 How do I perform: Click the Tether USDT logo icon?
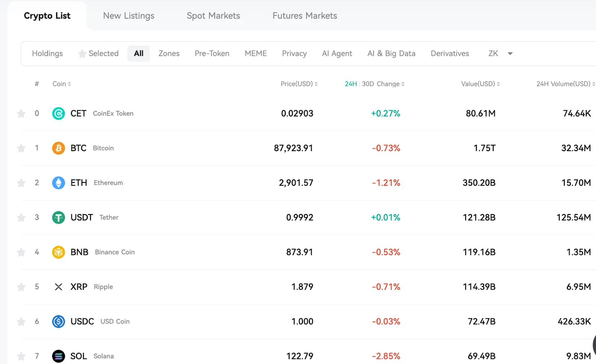pos(58,217)
